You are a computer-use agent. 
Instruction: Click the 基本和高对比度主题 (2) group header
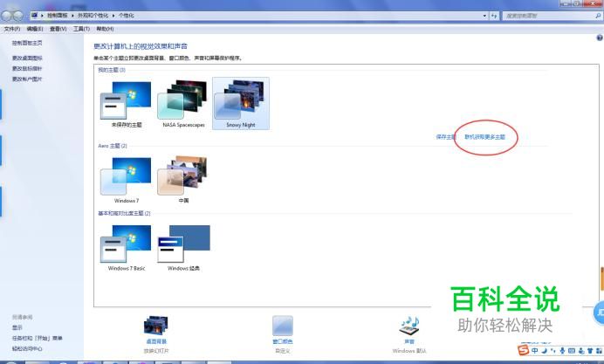point(124,213)
